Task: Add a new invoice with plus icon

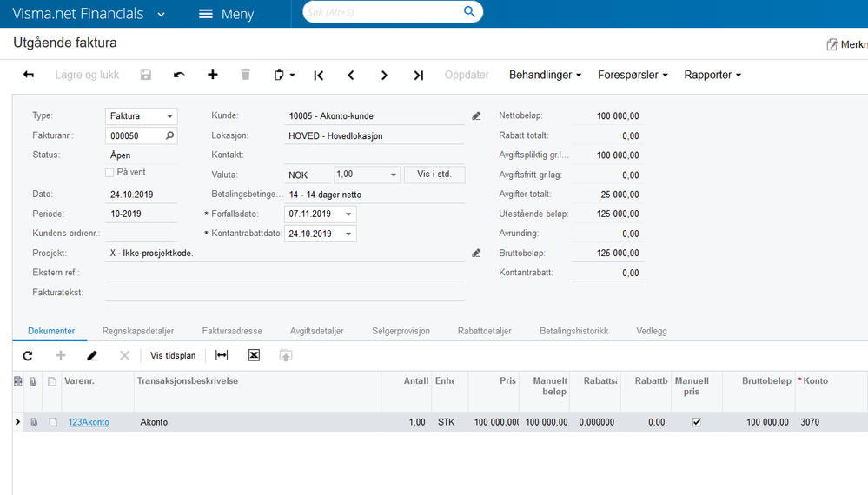Action: click(x=213, y=75)
